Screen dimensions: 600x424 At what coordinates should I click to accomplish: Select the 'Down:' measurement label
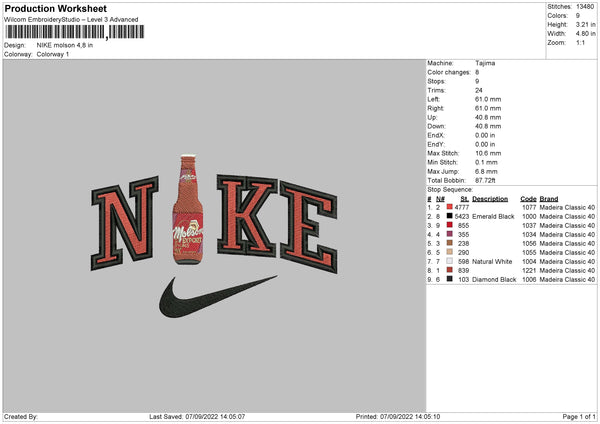tap(437, 126)
